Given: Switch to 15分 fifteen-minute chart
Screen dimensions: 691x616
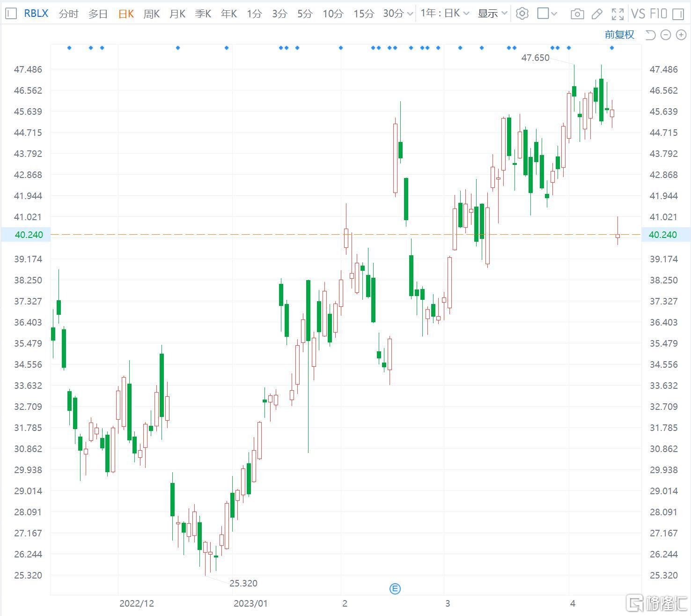Looking at the screenshot, I should point(364,14).
